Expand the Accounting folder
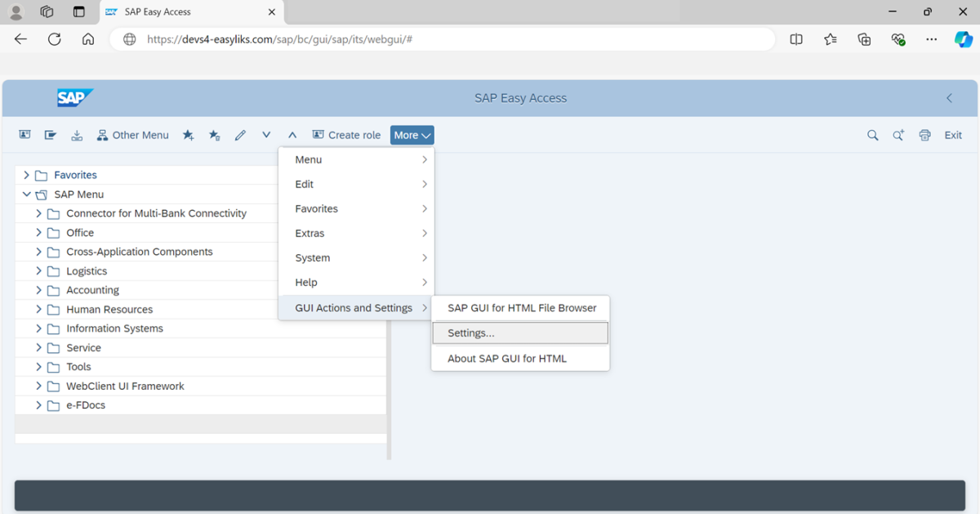Image resolution: width=980 pixels, height=514 pixels. tap(38, 290)
